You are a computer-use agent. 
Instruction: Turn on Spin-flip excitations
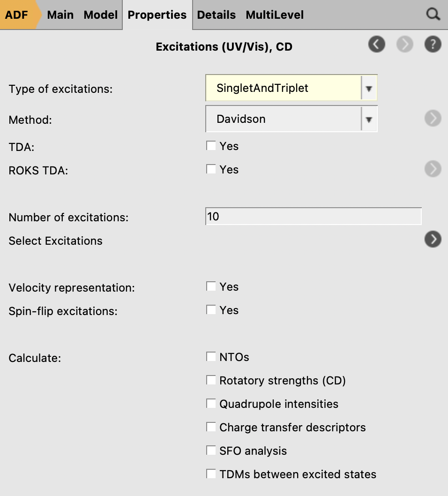(x=211, y=310)
